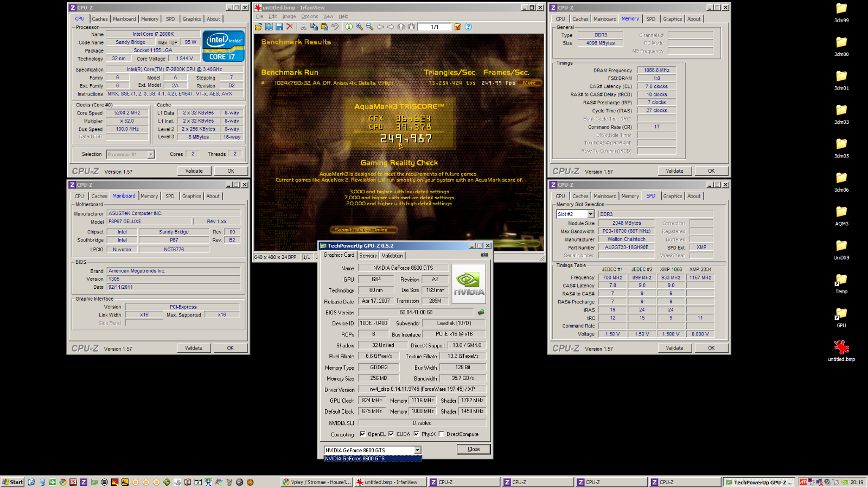Click the Slideshow filmstrip icon in IrfanView
The height and width of the screenshot is (488, 868).
[x=269, y=27]
